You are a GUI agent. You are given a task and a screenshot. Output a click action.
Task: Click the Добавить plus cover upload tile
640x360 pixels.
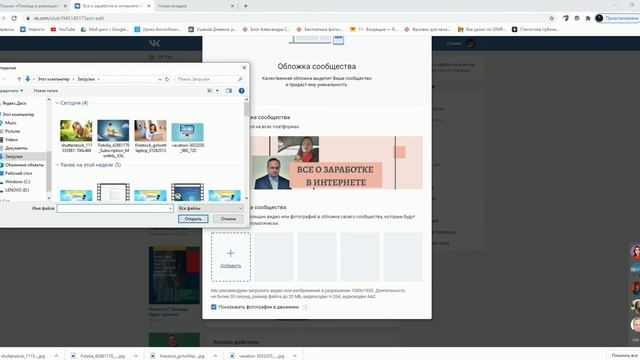click(231, 257)
